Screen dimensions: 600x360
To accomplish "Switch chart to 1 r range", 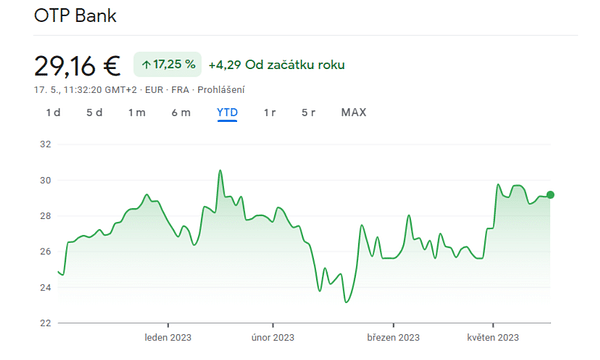I will click(269, 112).
